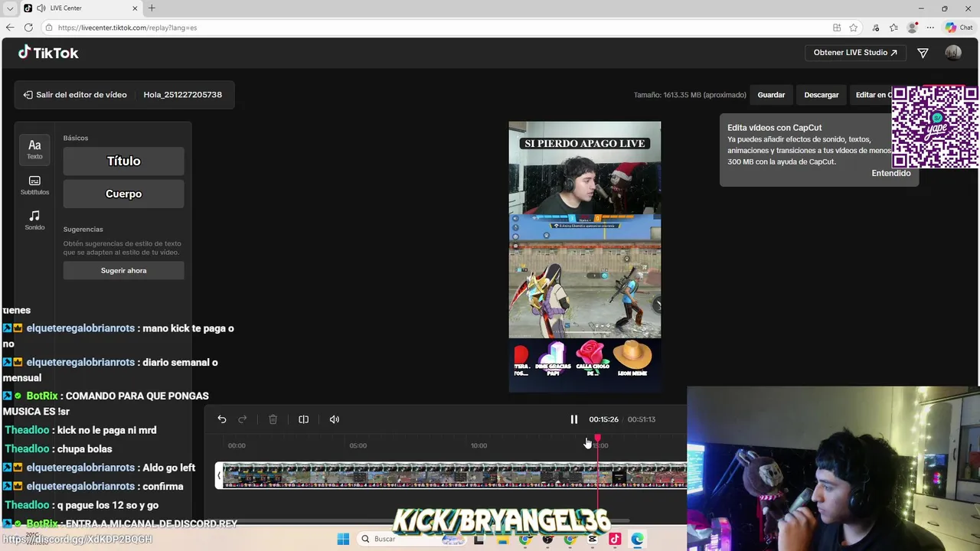Jump to 10:00 on timeline ruler

pos(479,445)
